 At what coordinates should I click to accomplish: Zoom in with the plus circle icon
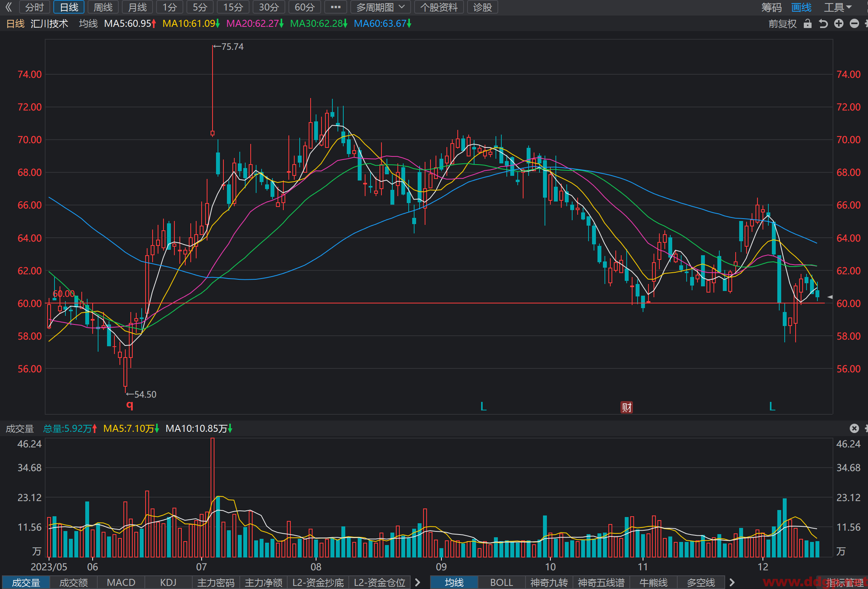point(839,24)
